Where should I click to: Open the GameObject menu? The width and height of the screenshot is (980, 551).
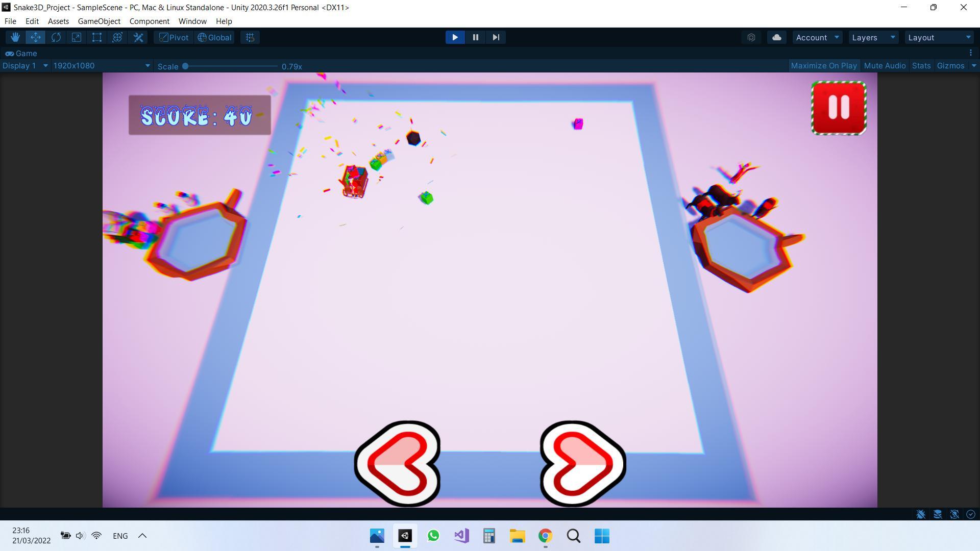click(99, 21)
